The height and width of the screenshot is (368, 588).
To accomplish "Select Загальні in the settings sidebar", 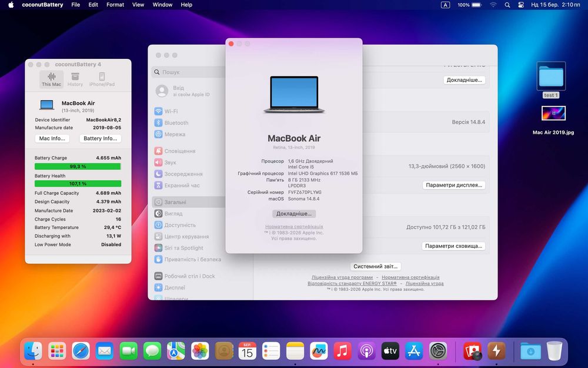I will [x=189, y=202].
